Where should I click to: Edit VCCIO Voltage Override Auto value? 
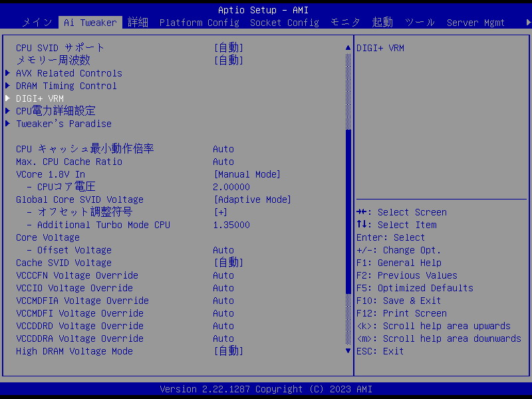click(223, 288)
